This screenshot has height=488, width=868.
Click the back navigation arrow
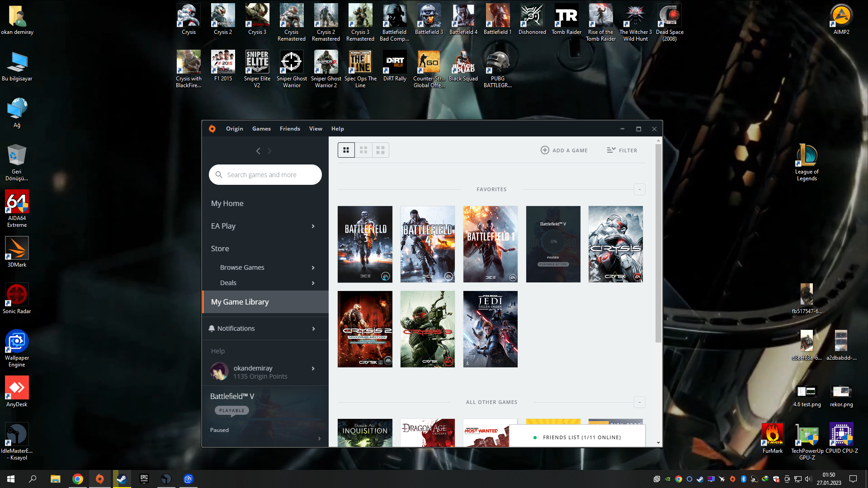click(x=258, y=151)
